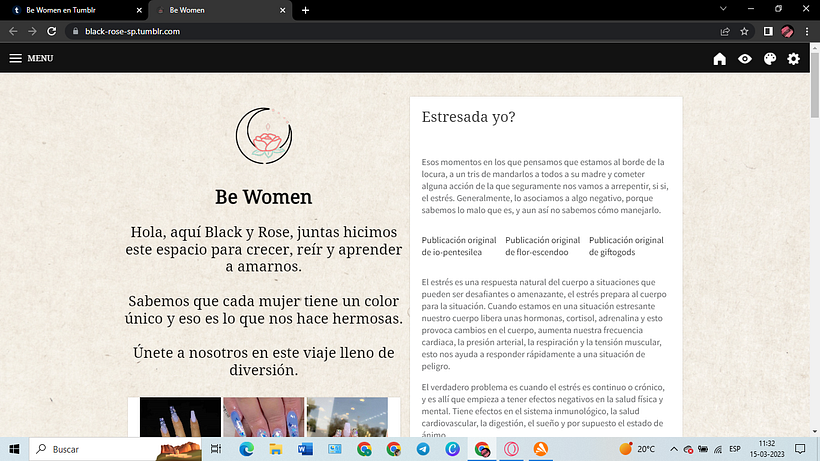
Task: Open the Windows Start menu
Action: pos(14,449)
